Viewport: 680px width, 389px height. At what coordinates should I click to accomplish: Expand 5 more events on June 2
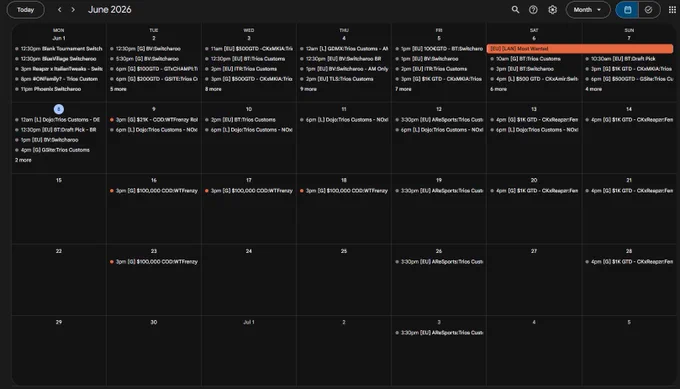coord(118,89)
